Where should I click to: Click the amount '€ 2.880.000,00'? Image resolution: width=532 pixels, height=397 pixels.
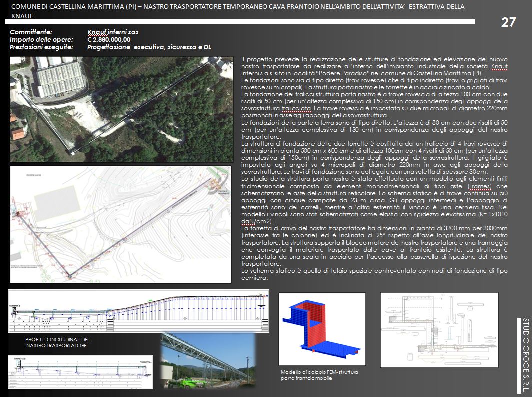[x=109, y=39]
